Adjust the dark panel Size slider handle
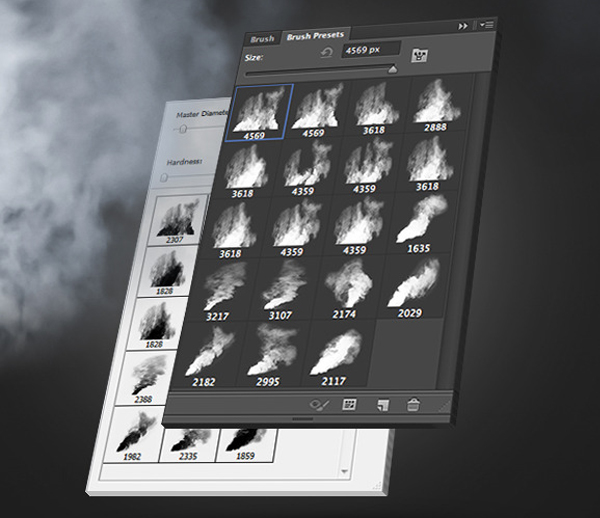The width and height of the screenshot is (600, 518). click(x=393, y=69)
